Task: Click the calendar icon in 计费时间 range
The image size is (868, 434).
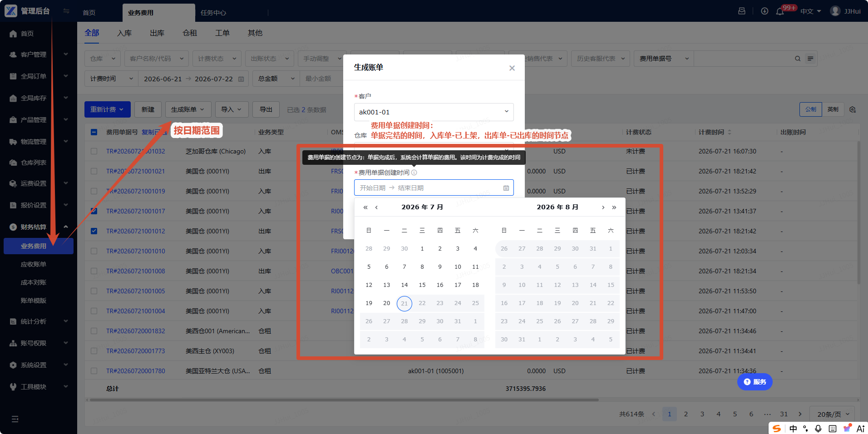Action: pyautogui.click(x=241, y=79)
